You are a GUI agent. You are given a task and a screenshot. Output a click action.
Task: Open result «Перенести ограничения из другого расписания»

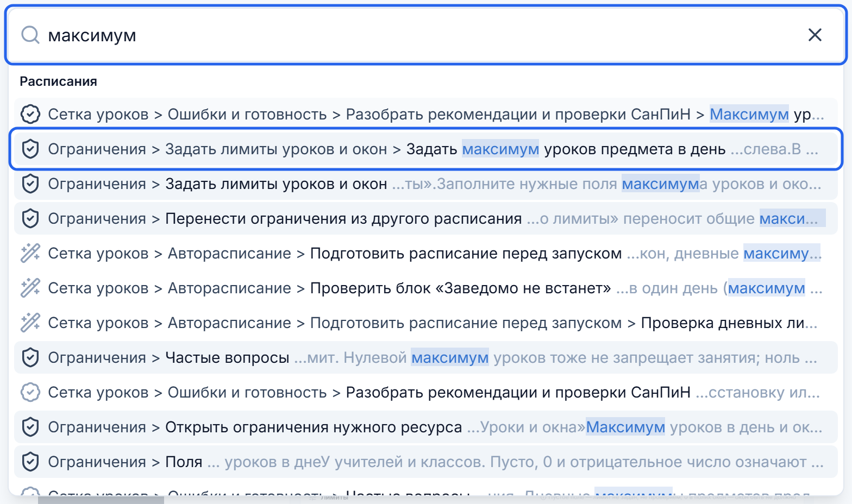[x=426, y=218]
